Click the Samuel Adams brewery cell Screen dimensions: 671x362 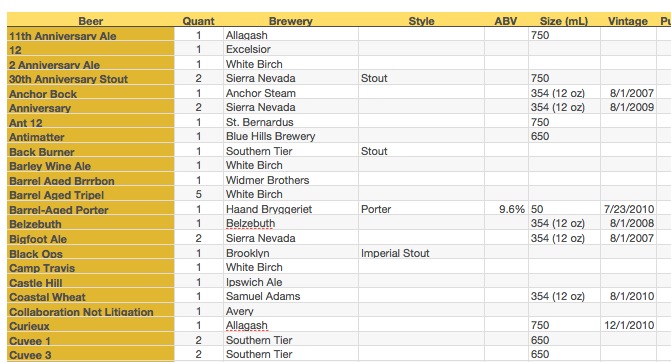(x=291, y=296)
